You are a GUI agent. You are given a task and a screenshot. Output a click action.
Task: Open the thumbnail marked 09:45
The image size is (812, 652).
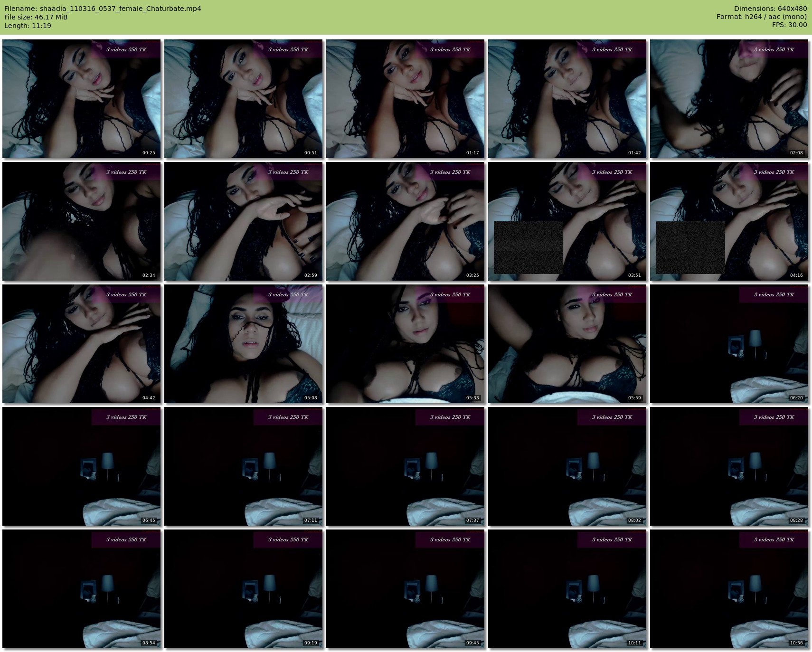point(406,589)
